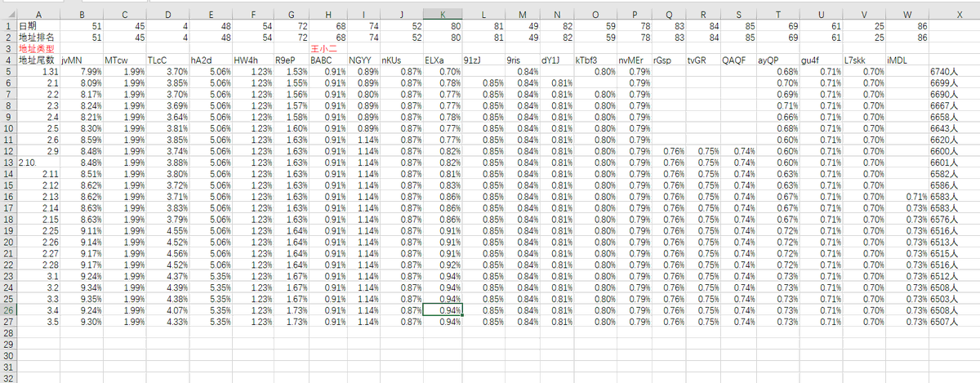Select the highlighted row 26 header

point(8,311)
